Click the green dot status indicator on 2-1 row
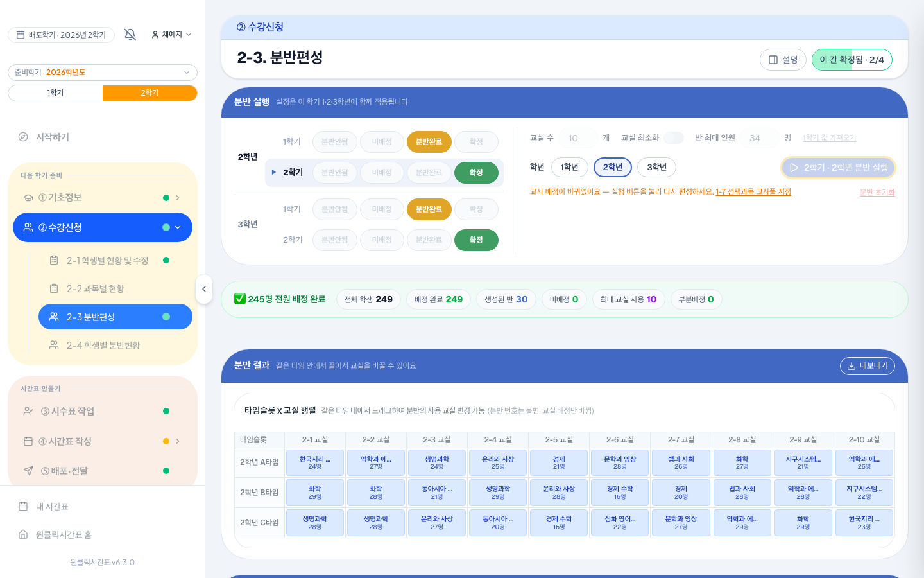The height and width of the screenshot is (578, 924). pyautogui.click(x=166, y=260)
